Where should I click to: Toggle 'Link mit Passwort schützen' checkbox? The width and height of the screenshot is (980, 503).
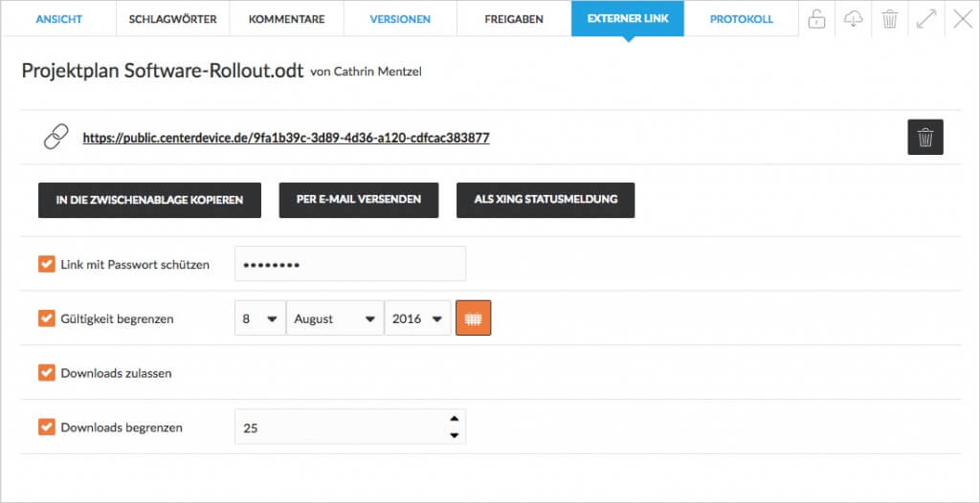(47, 264)
